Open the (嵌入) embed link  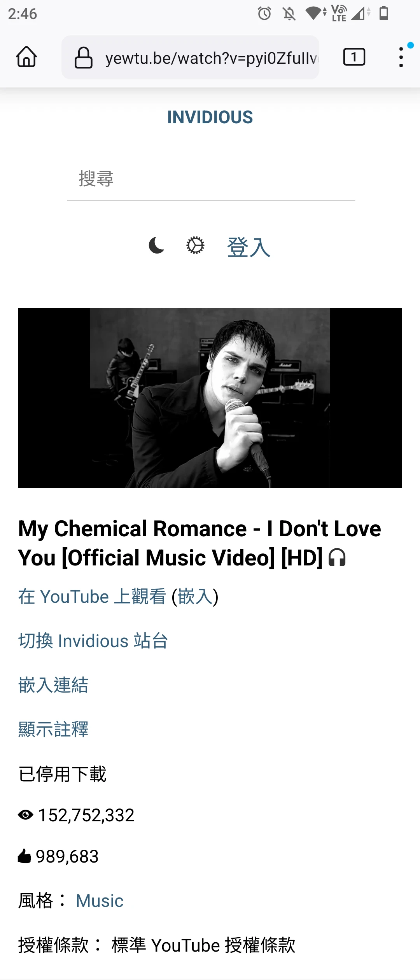click(x=195, y=597)
